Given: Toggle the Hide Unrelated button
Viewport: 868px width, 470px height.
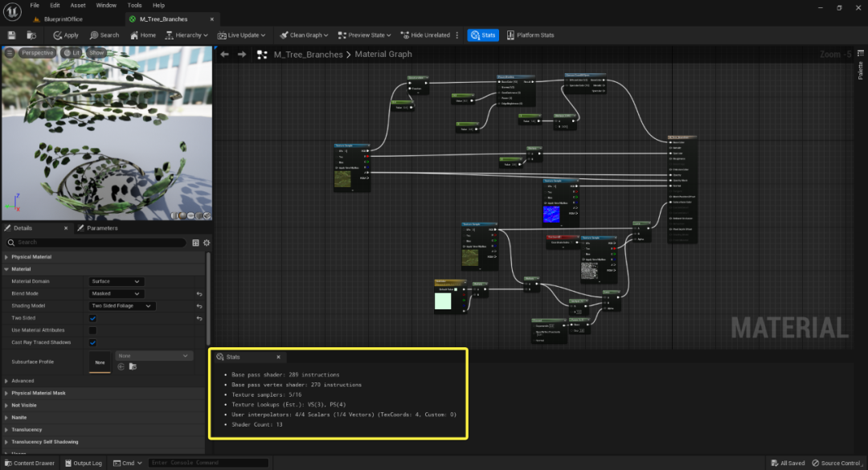Looking at the screenshot, I should [425, 35].
